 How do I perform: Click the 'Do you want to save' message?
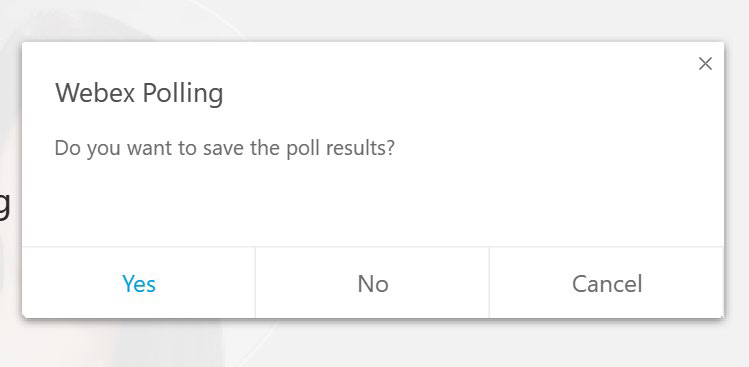click(225, 148)
